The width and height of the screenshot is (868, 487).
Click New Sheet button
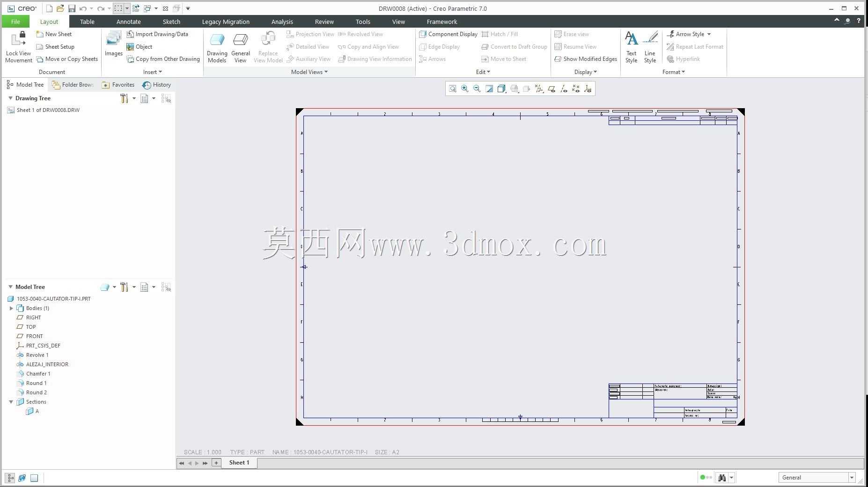[x=54, y=34]
